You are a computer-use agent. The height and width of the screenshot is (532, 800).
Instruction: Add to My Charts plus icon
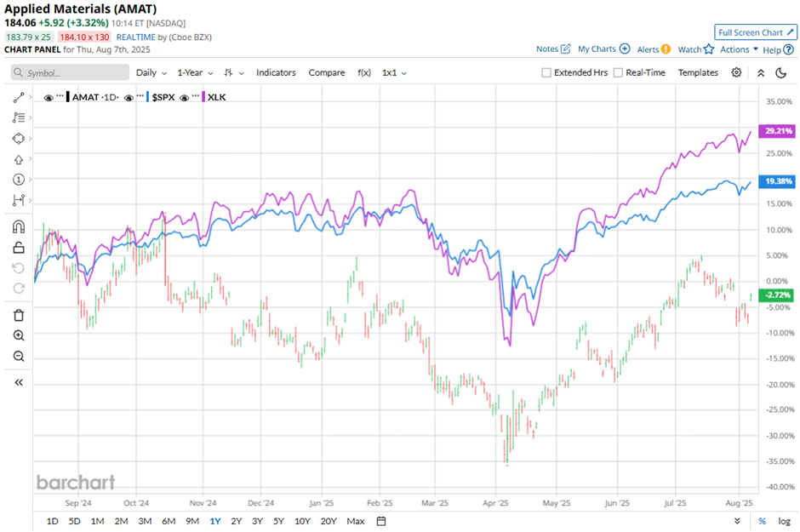(625, 49)
